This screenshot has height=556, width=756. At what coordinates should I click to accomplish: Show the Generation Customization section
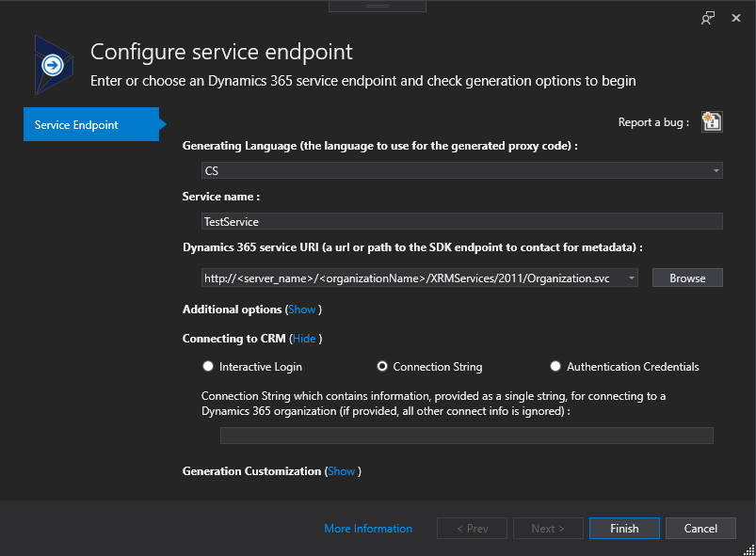click(x=342, y=471)
